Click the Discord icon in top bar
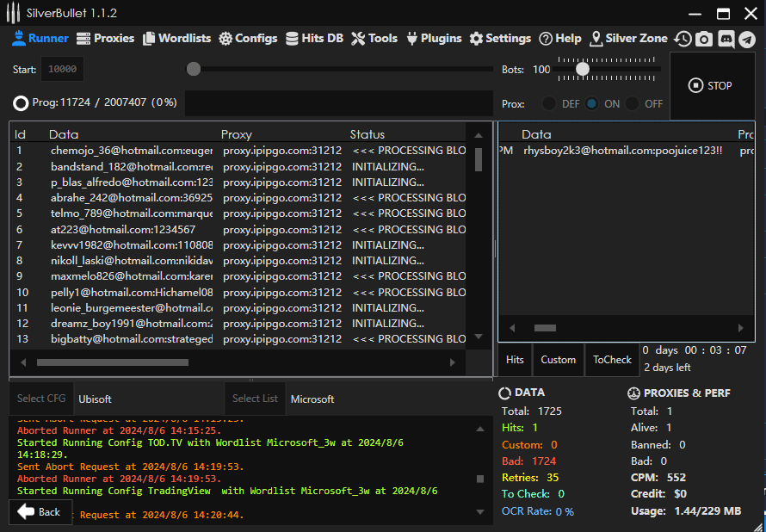The image size is (766, 532). (x=726, y=39)
